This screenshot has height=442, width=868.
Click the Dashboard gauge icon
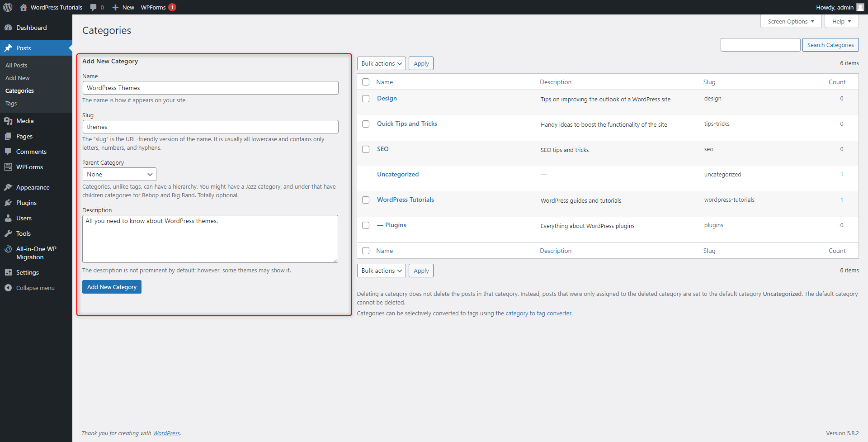[8, 28]
